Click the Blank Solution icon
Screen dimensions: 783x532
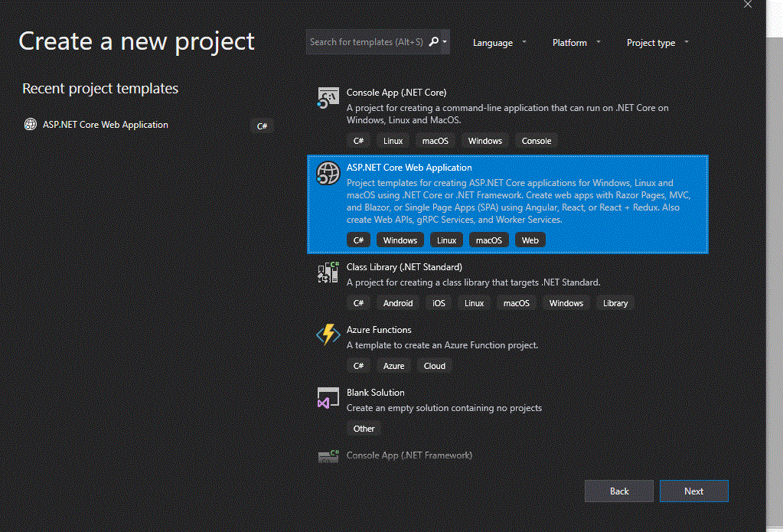(328, 398)
